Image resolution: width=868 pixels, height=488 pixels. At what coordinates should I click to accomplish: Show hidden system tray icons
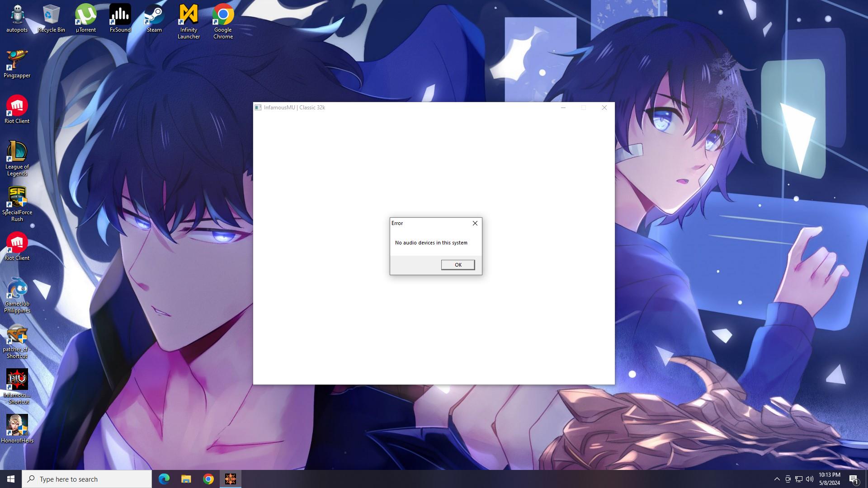[x=777, y=479]
